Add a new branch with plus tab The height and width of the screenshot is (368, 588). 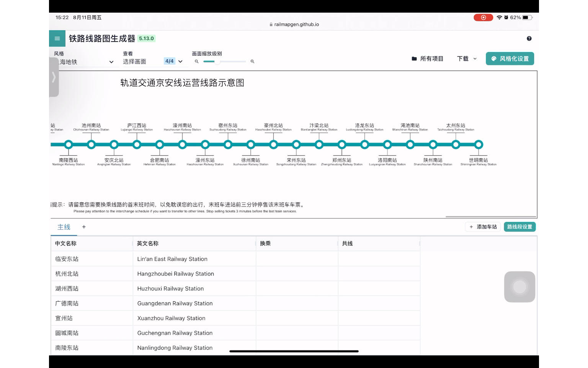(x=84, y=227)
